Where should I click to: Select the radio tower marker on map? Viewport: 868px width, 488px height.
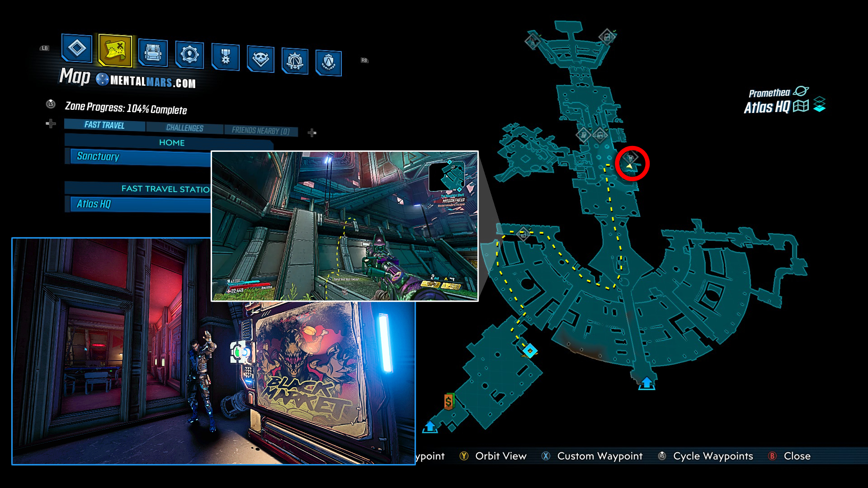coord(533,41)
